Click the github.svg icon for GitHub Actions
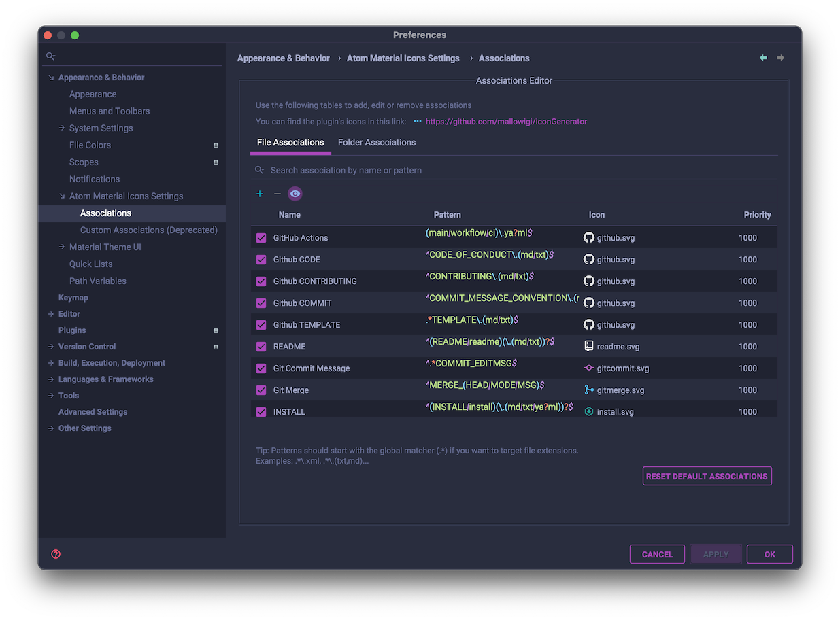This screenshot has width=840, height=620. tap(588, 237)
